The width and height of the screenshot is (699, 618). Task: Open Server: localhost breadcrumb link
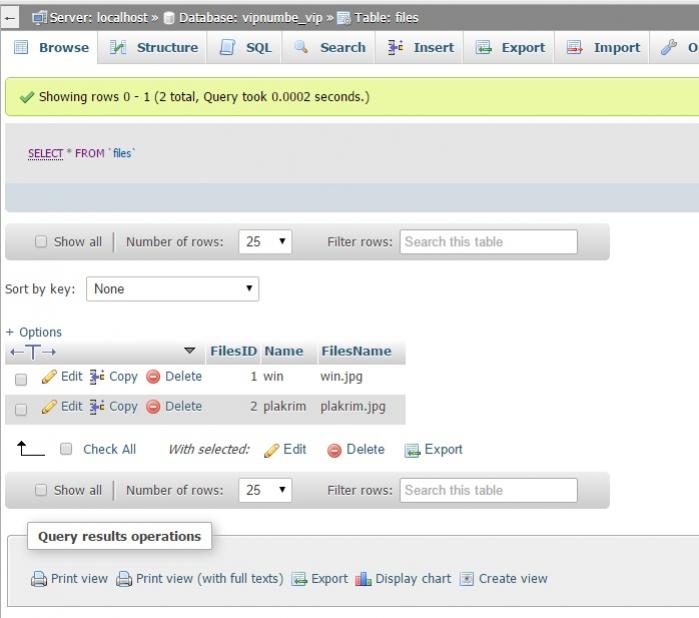98,17
